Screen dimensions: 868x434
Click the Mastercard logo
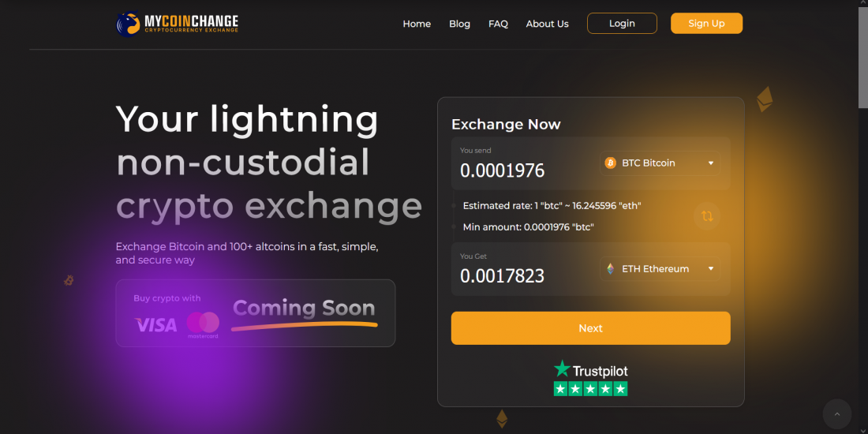pyautogui.click(x=203, y=325)
